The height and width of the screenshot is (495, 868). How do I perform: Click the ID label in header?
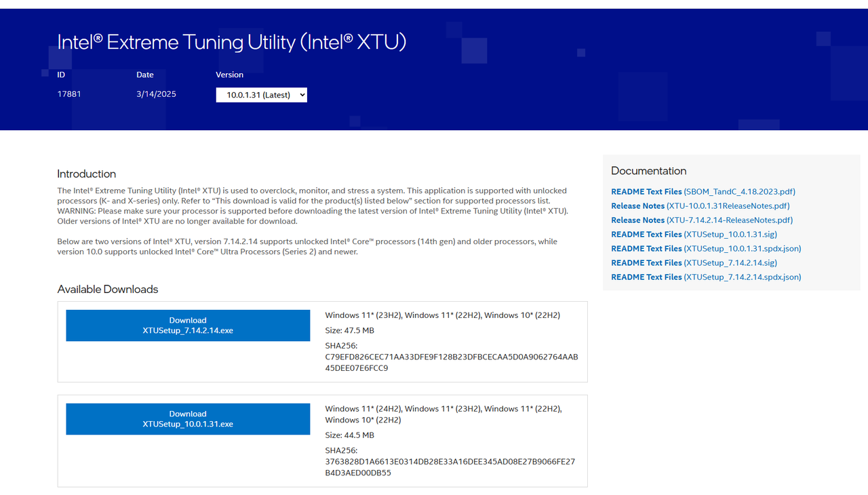point(61,75)
